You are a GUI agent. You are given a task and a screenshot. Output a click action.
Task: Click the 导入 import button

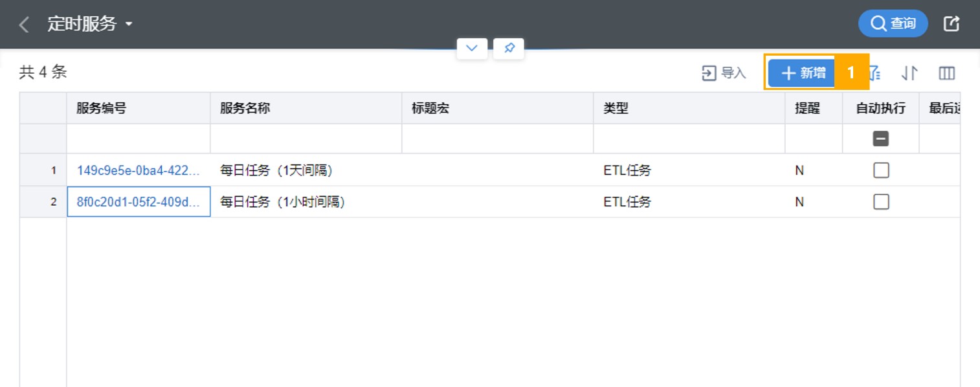pos(724,73)
